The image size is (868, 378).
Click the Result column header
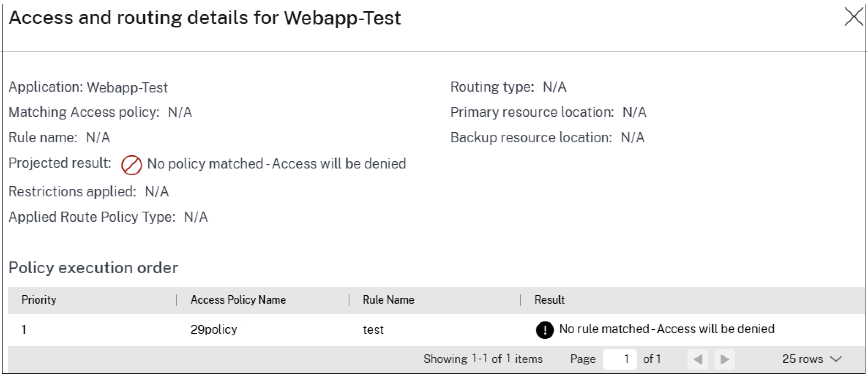(549, 300)
